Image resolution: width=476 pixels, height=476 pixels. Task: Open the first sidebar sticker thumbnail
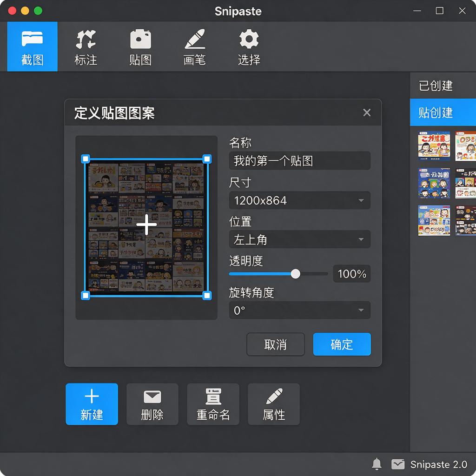434,146
